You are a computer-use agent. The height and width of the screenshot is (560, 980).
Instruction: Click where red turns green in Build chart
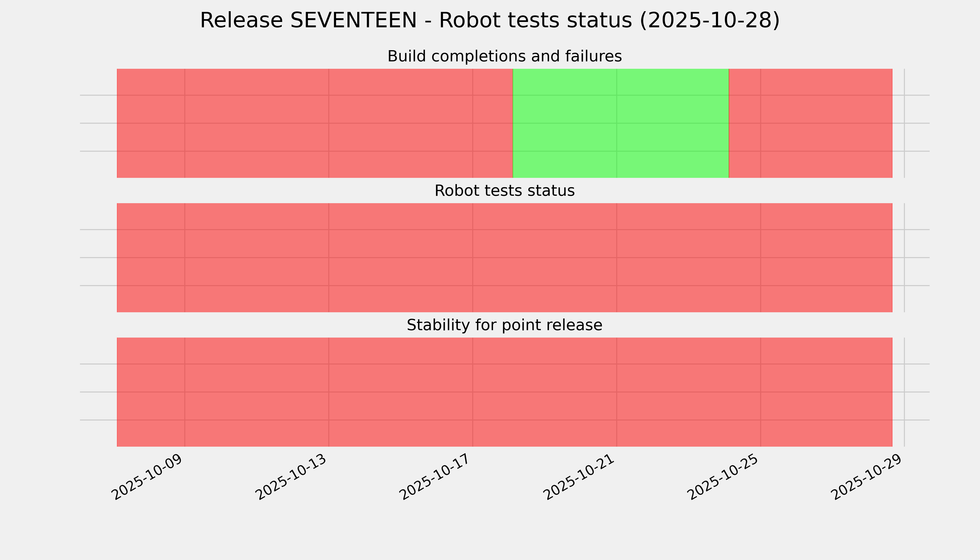click(513, 123)
